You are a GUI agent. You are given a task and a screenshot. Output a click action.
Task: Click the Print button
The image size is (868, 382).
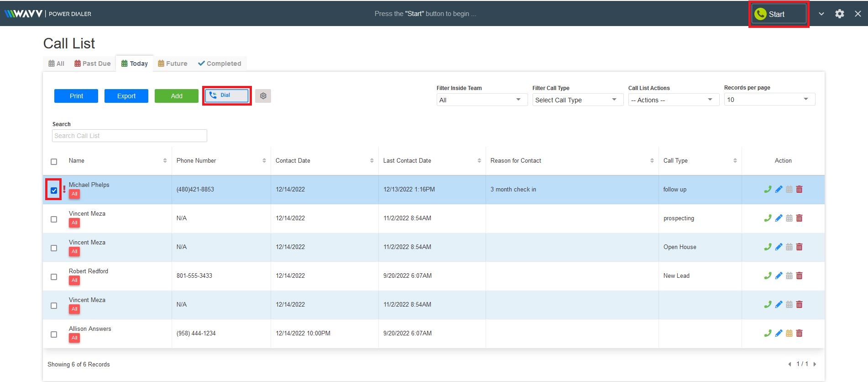pyautogui.click(x=76, y=96)
